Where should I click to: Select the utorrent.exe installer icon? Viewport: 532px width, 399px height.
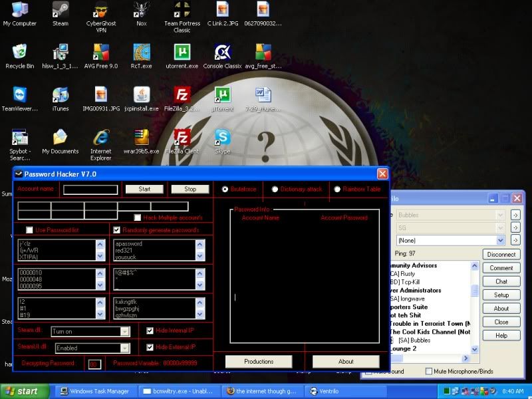point(182,57)
